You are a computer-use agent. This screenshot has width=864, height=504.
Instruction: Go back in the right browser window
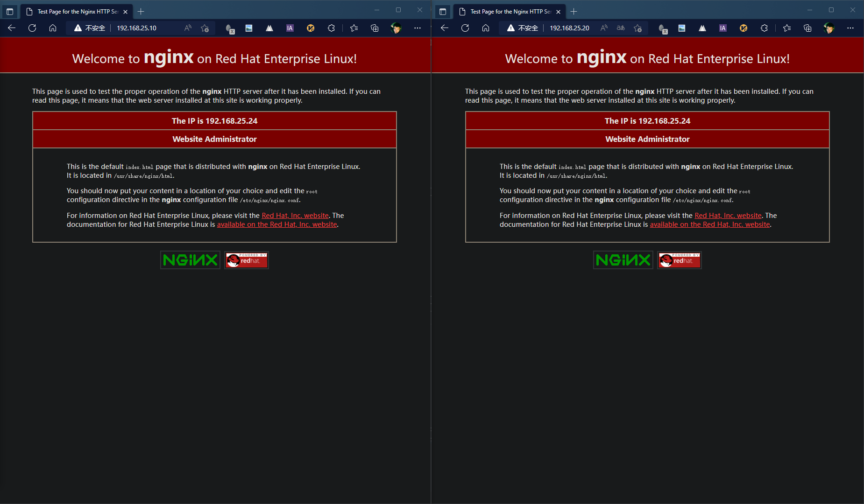(x=445, y=28)
